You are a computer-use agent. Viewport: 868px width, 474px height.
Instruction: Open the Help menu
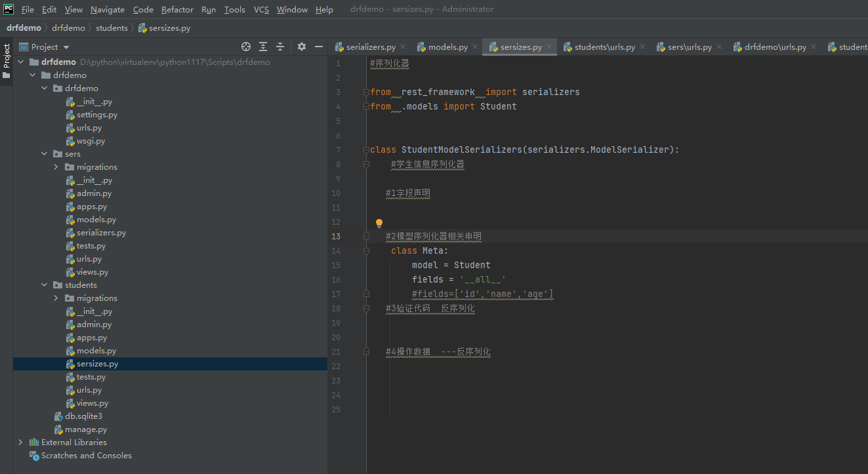tap(324, 9)
